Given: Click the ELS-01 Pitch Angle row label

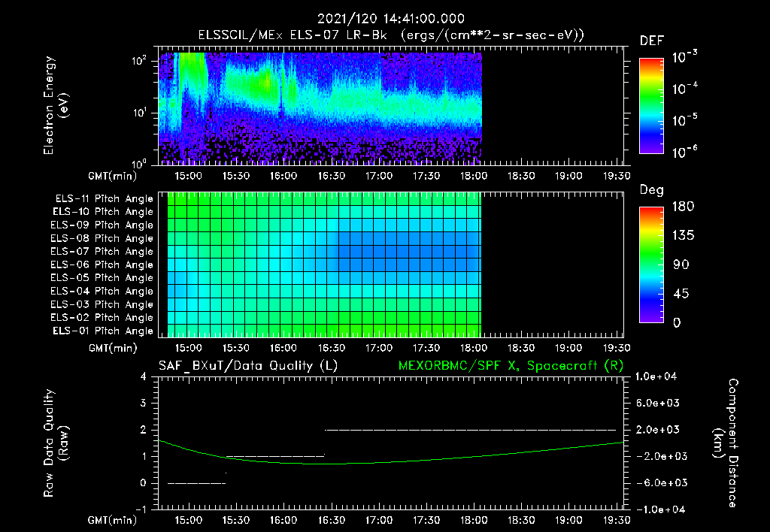Looking at the screenshot, I should pos(103,331).
